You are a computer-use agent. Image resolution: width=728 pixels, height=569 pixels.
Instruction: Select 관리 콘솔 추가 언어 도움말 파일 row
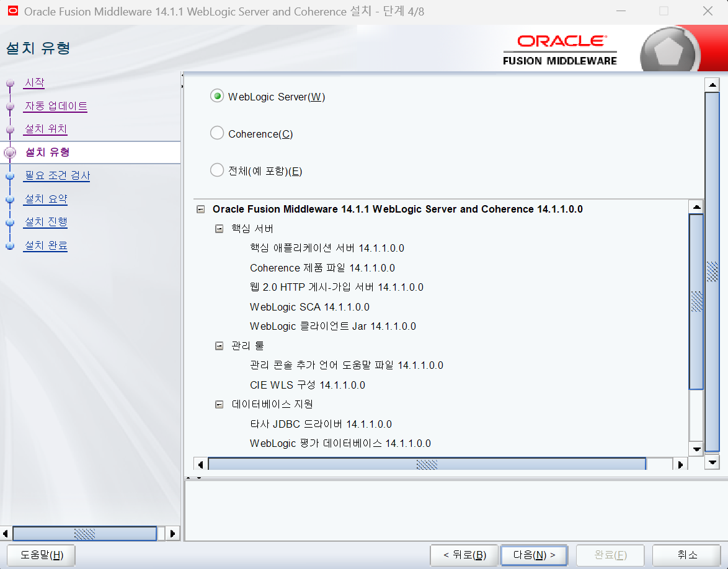[347, 365]
